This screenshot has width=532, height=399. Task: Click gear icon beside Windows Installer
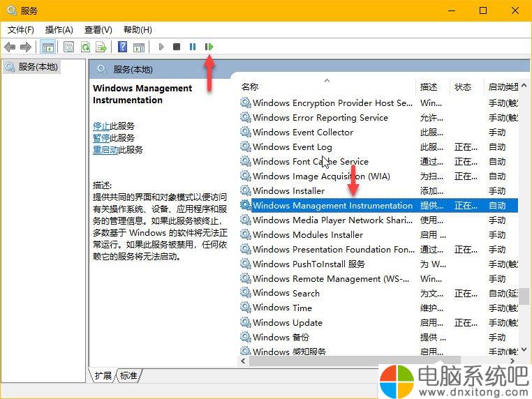click(x=245, y=190)
